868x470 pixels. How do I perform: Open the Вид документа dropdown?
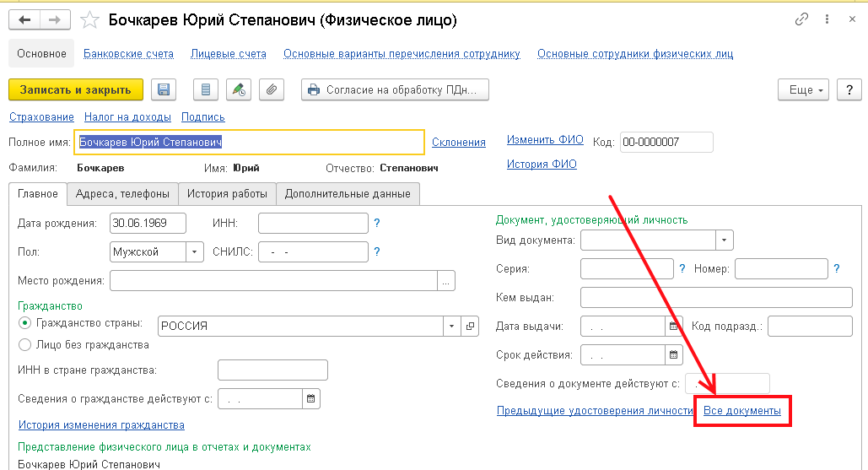coord(724,240)
